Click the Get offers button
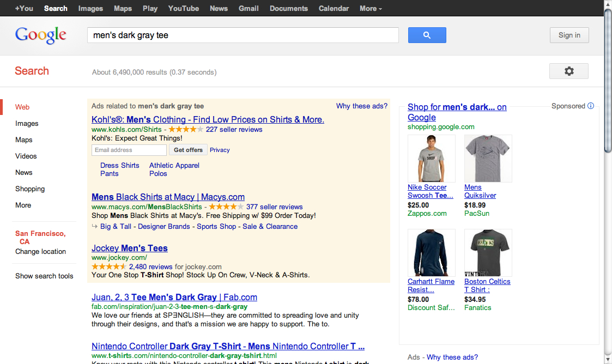Viewport: 612px width, 364px height. click(188, 150)
